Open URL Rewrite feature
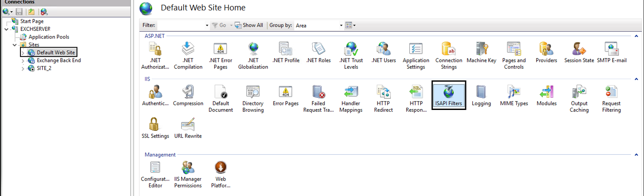The height and width of the screenshot is (196, 644). [188, 128]
